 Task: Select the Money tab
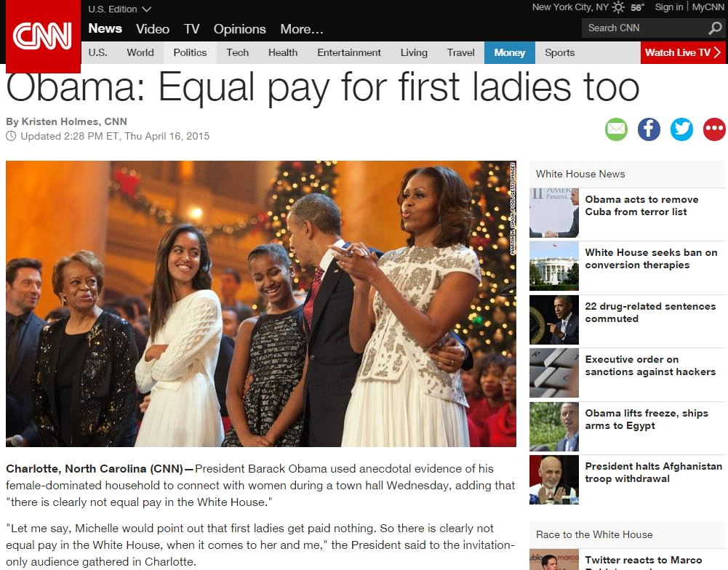point(509,52)
